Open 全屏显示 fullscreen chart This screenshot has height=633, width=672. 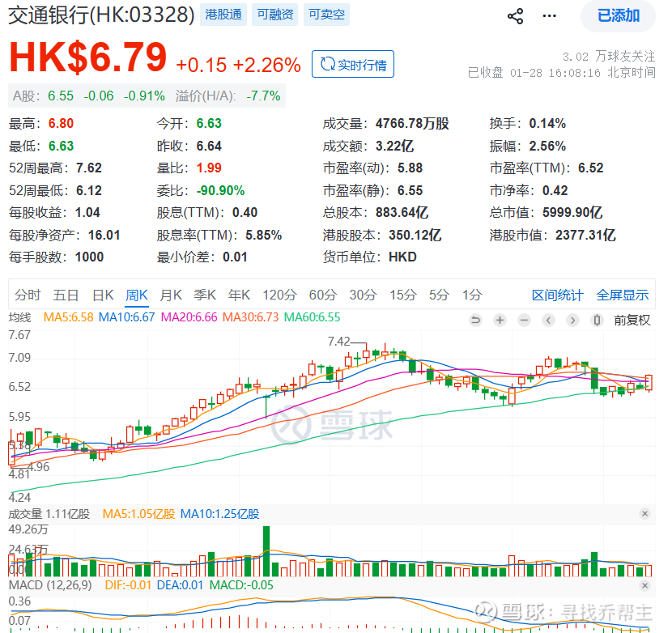[x=623, y=295]
